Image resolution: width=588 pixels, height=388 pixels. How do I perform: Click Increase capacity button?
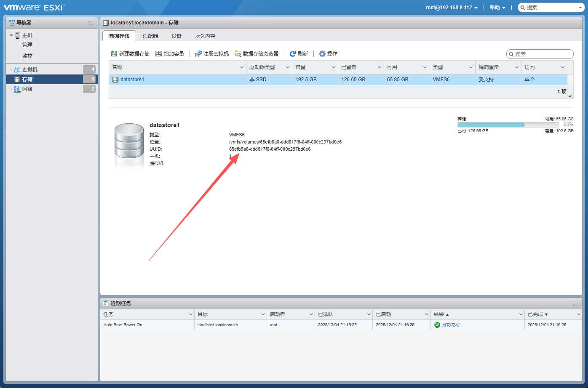coord(170,54)
